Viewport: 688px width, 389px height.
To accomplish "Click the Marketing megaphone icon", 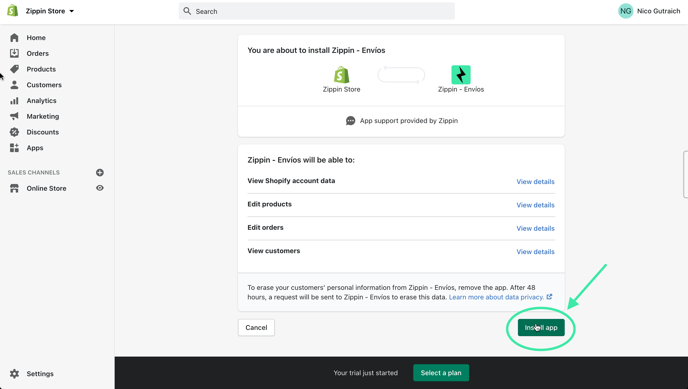I will pos(14,116).
